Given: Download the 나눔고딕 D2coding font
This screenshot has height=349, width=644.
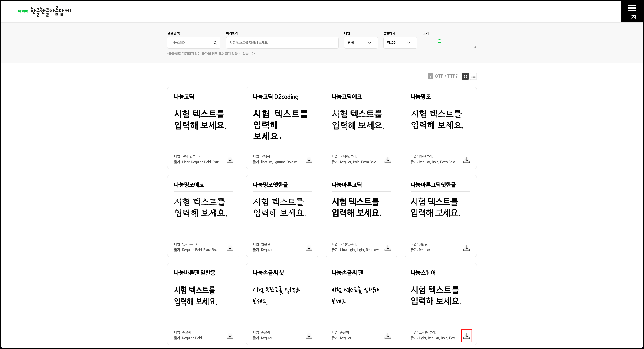Looking at the screenshot, I should (309, 160).
